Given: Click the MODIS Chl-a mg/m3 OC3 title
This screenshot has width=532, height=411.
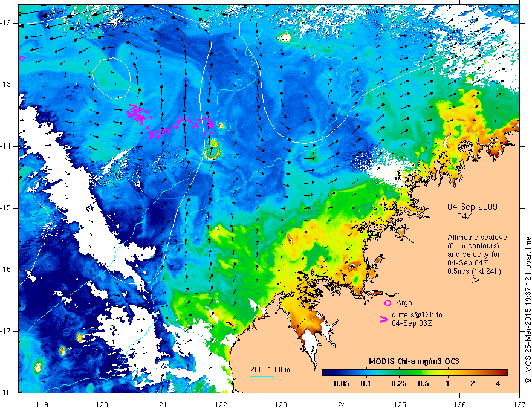Looking at the screenshot, I should (x=414, y=361).
